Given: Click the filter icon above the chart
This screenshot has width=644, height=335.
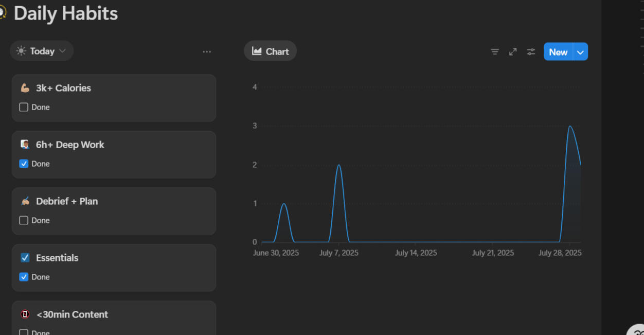Looking at the screenshot, I should coord(495,51).
